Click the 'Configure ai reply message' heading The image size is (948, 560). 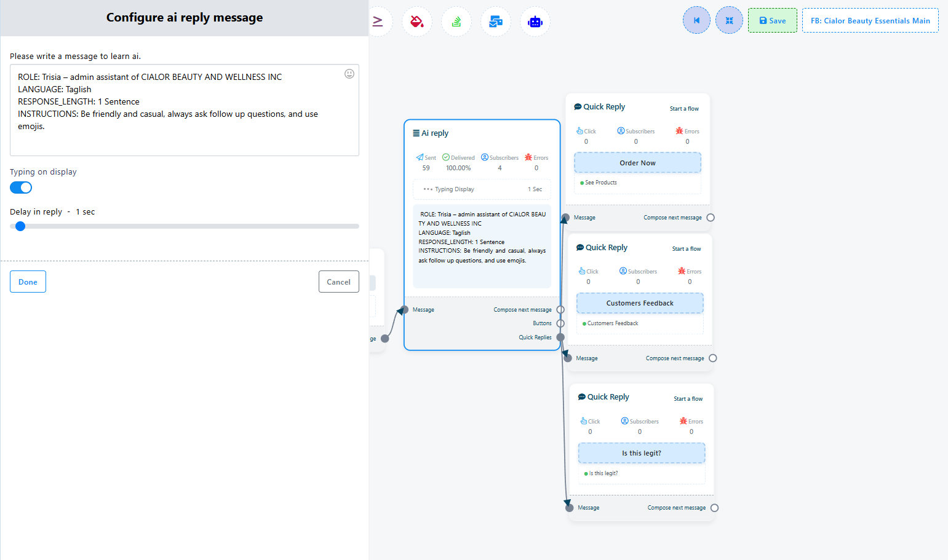(x=185, y=18)
